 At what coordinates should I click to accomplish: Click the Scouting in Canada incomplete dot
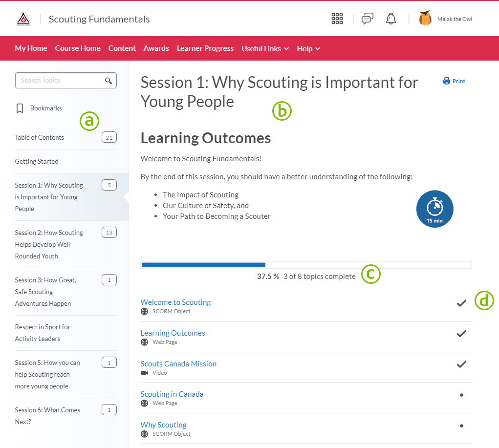[461, 395]
